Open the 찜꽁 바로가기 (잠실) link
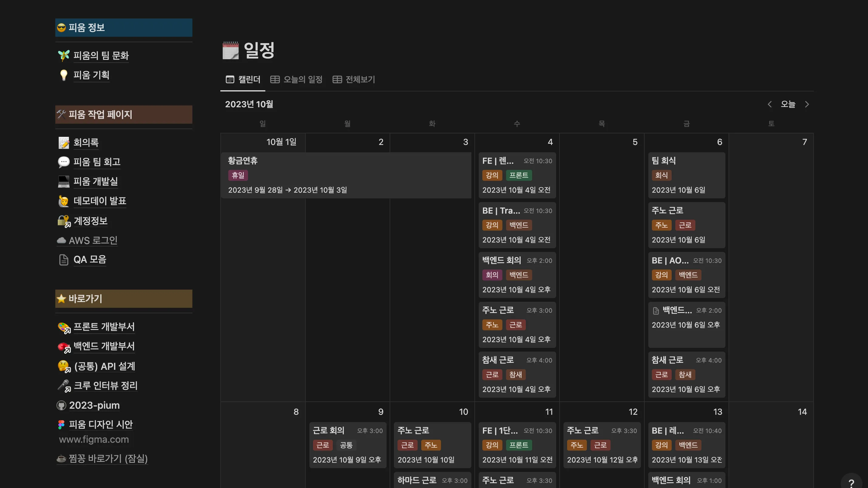Screen dimensions: 868x488 pos(108,458)
